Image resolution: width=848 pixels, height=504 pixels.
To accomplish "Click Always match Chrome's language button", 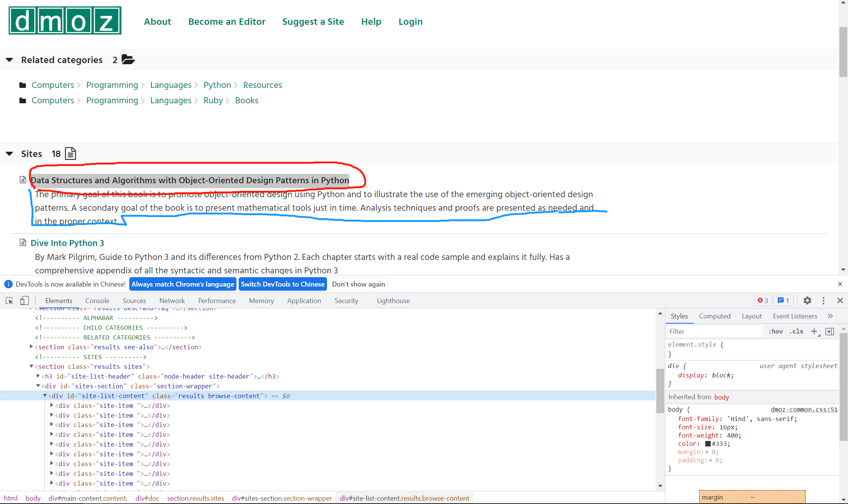I will pos(183,284).
